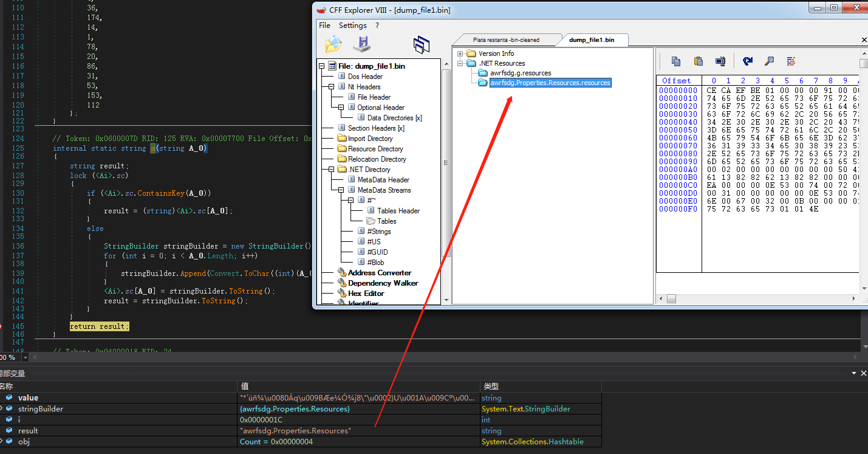This screenshot has height=454, width=868.
Task: Select MetaData Header tree item
Action: coord(383,180)
